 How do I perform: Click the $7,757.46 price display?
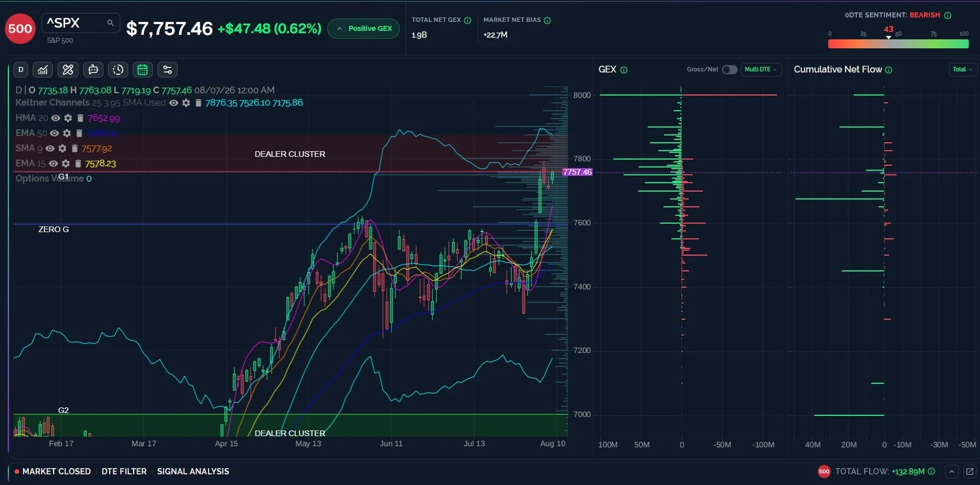click(169, 29)
